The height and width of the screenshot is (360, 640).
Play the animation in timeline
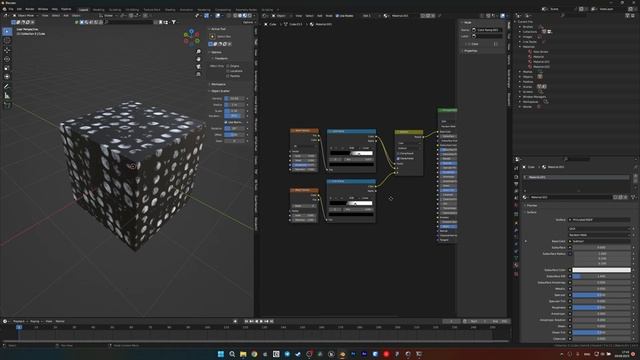click(262, 322)
